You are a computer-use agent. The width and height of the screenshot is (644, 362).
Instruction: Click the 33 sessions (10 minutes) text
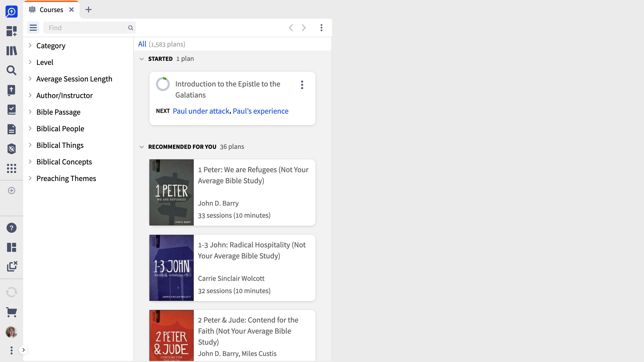234,215
